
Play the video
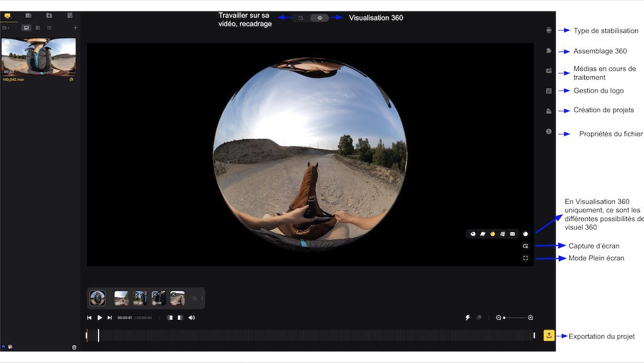(x=99, y=317)
